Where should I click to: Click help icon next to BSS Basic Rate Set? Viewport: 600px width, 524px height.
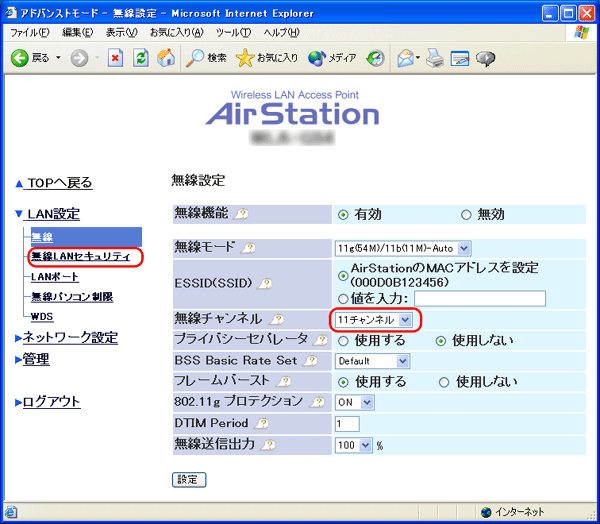[x=310, y=361]
